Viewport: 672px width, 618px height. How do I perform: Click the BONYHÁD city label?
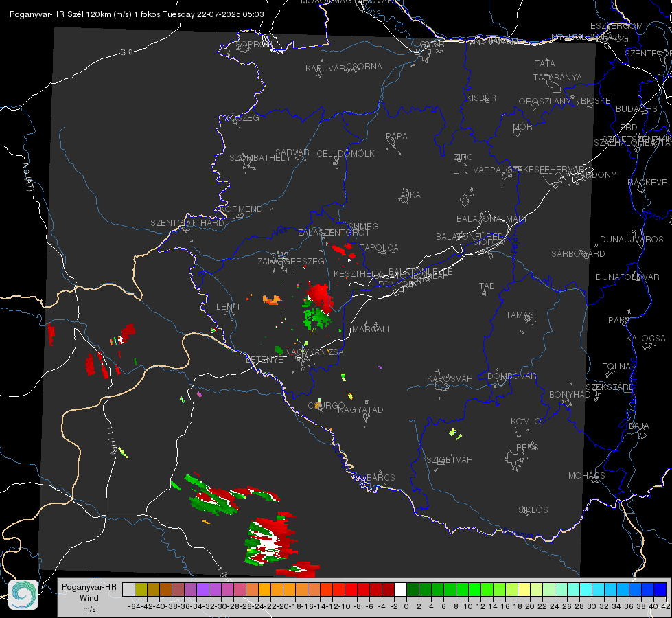(570, 395)
